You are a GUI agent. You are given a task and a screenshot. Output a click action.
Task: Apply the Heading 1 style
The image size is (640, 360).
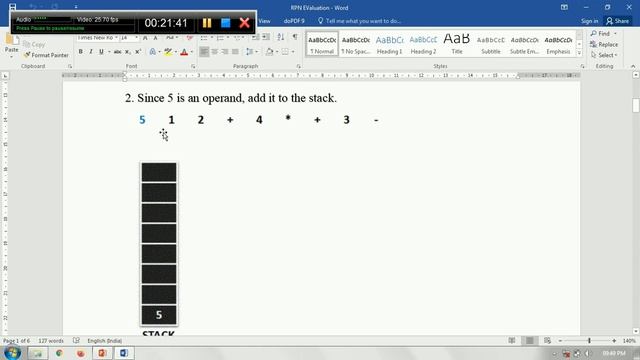(389, 44)
